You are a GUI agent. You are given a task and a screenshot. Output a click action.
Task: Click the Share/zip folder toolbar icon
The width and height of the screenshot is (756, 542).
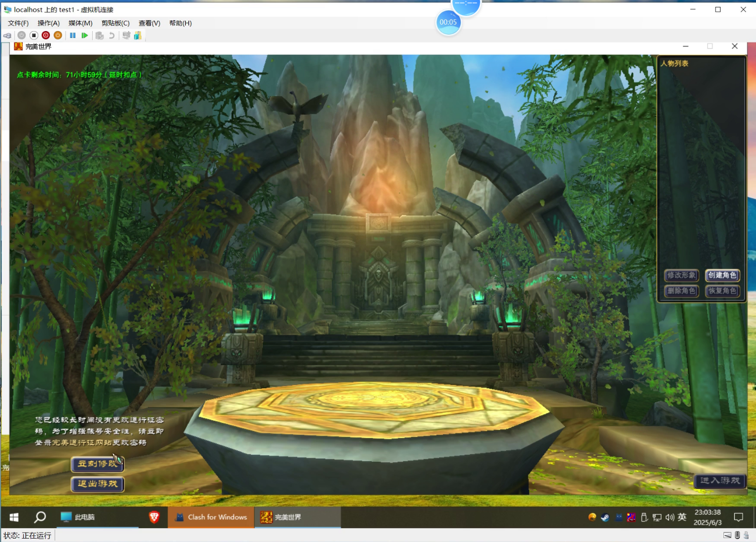pyautogui.click(x=138, y=36)
